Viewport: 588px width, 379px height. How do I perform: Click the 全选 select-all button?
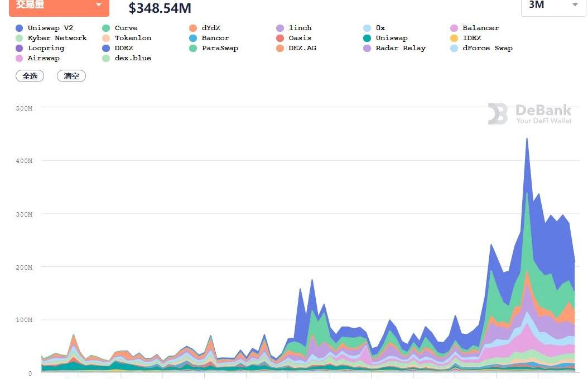pyautogui.click(x=30, y=76)
